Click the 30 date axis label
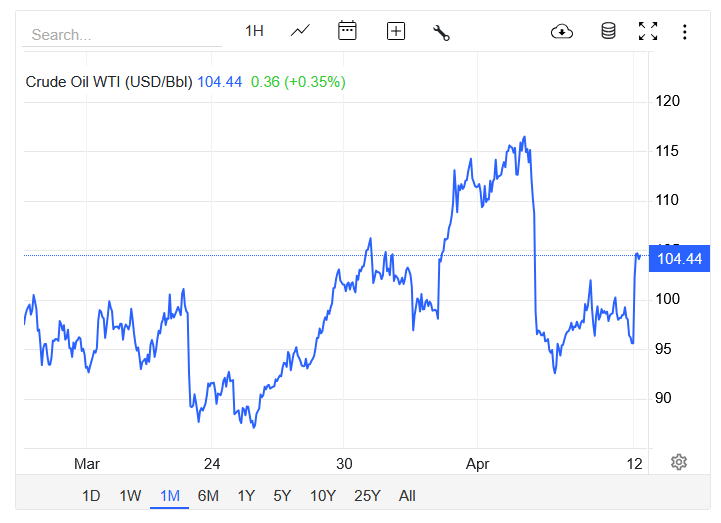 [344, 464]
